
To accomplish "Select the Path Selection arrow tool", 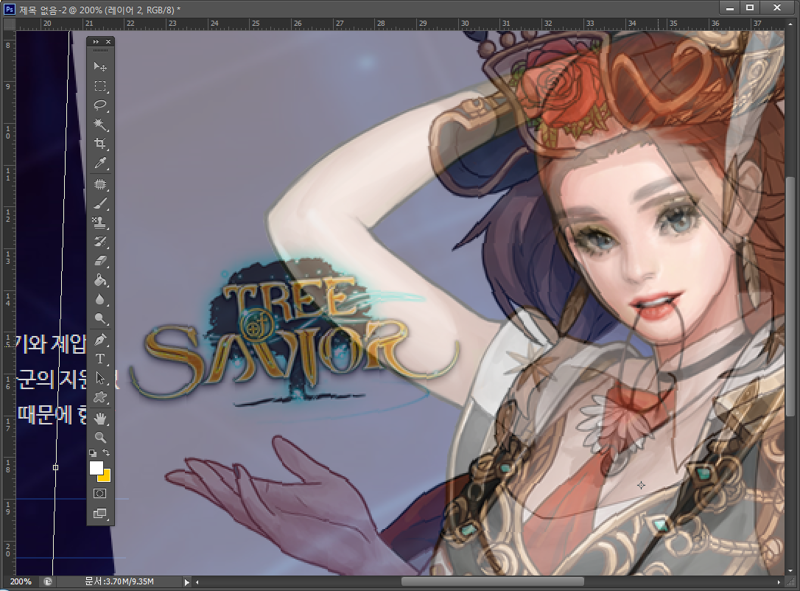I will pyautogui.click(x=100, y=378).
